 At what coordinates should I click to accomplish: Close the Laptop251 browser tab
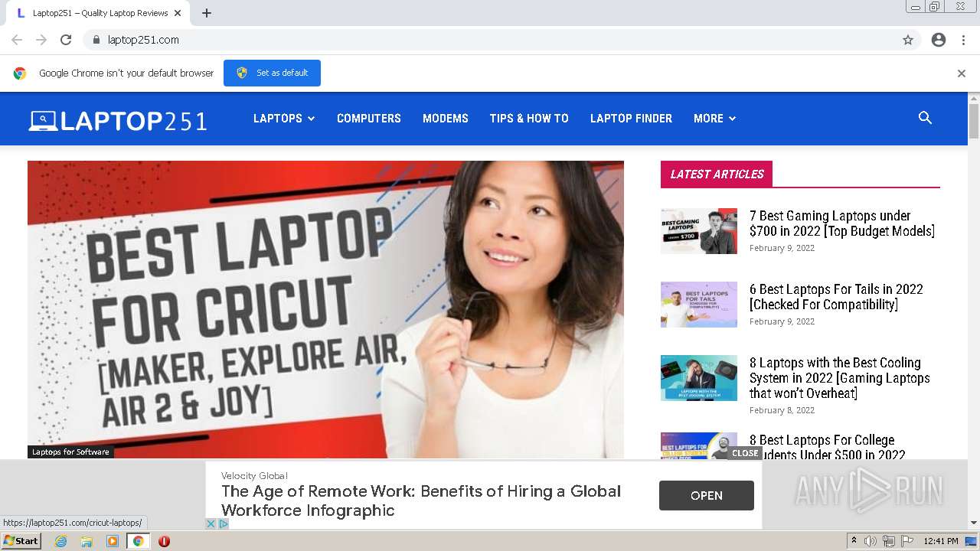click(x=178, y=13)
